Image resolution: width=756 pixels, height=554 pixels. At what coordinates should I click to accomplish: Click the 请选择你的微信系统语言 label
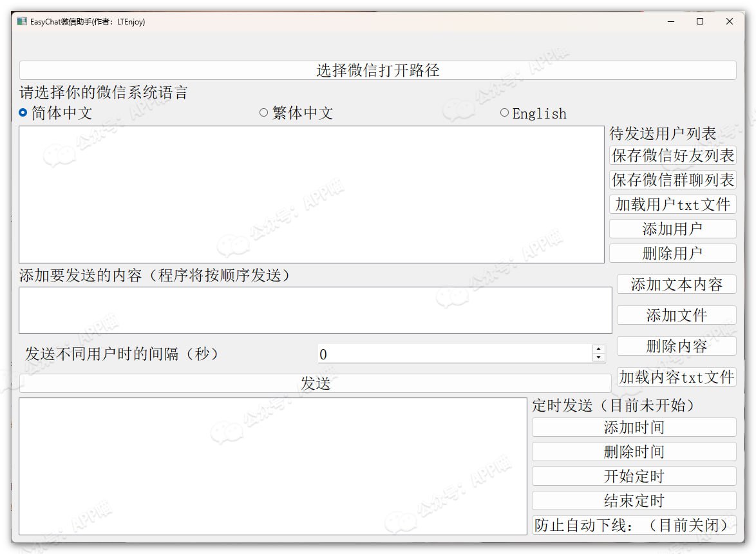(104, 92)
